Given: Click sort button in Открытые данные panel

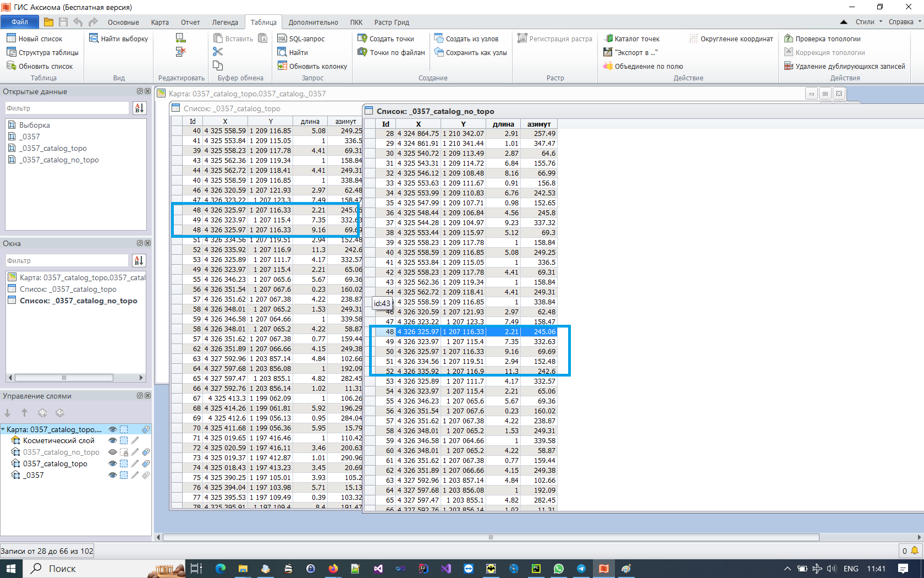Looking at the screenshot, I should tap(139, 108).
